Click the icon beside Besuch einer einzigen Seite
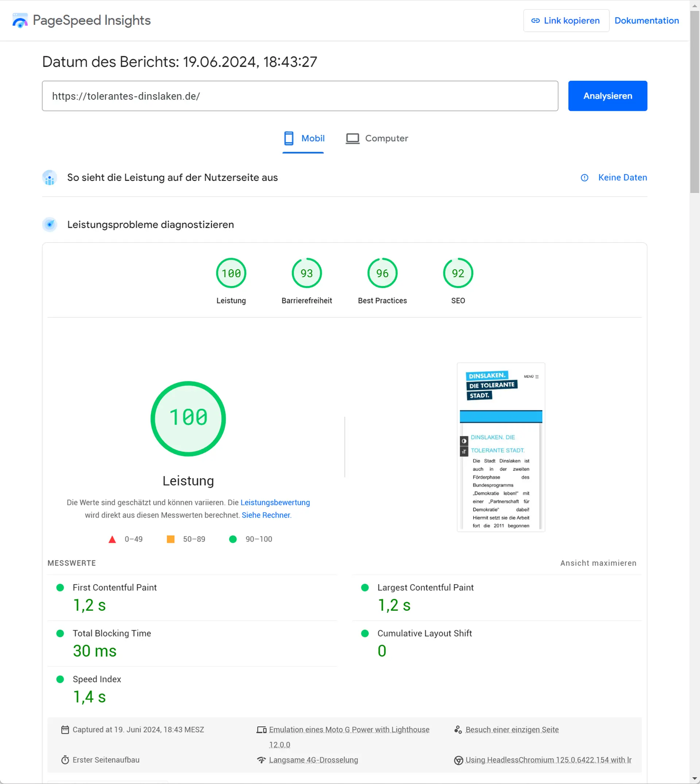The width and height of the screenshot is (700, 784). point(458,730)
